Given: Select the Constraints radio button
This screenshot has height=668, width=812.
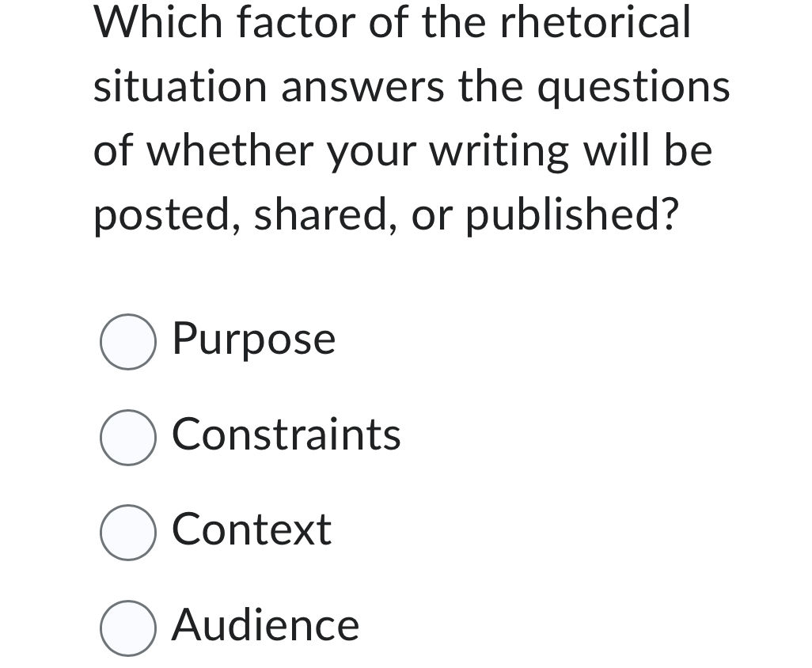Looking at the screenshot, I should pos(129,437).
